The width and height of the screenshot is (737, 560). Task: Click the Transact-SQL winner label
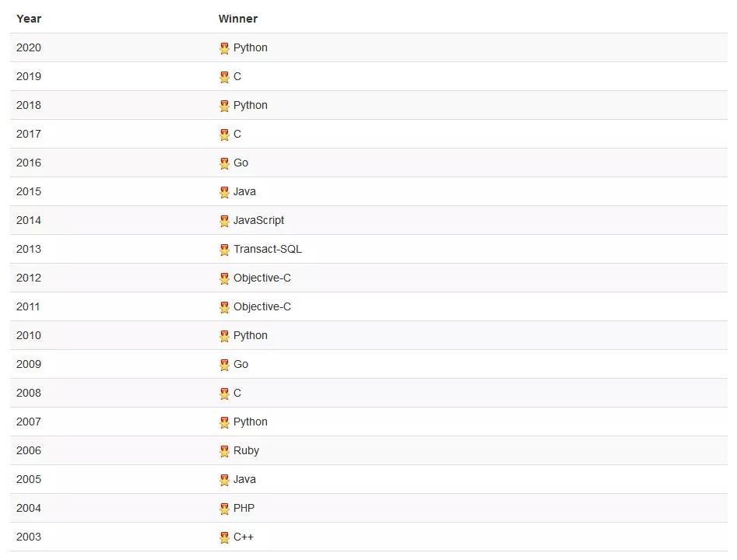point(267,249)
